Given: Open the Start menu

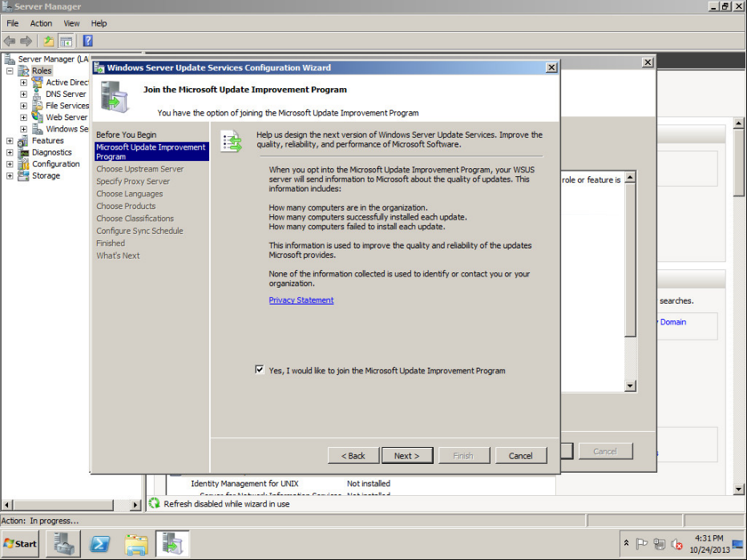Looking at the screenshot, I should click(x=21, y=544).
